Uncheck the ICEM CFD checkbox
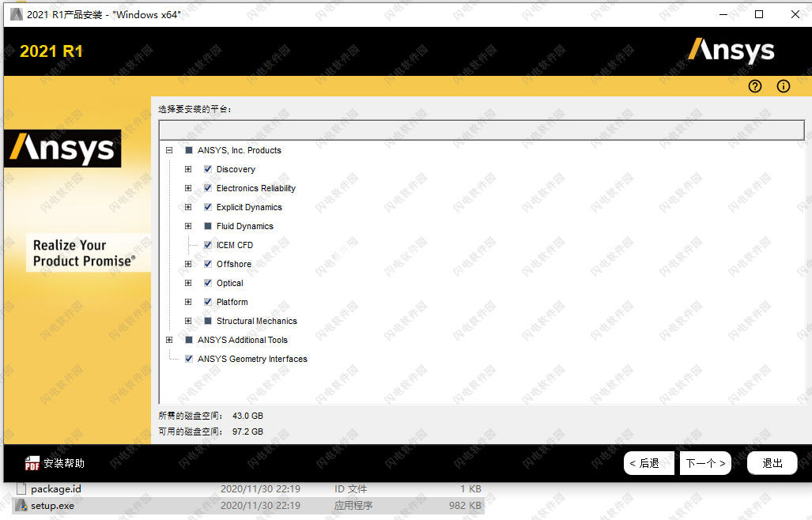 [208, 245]
